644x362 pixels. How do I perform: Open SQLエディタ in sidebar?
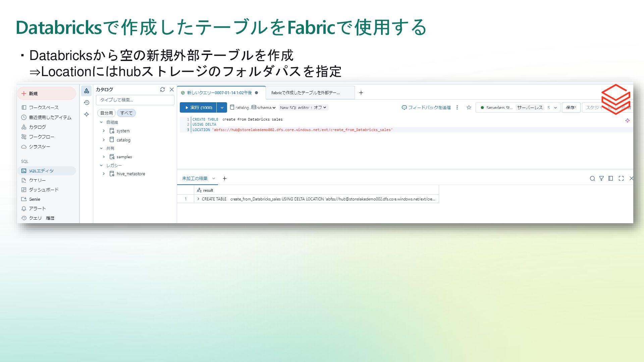(x=41, y=171)
